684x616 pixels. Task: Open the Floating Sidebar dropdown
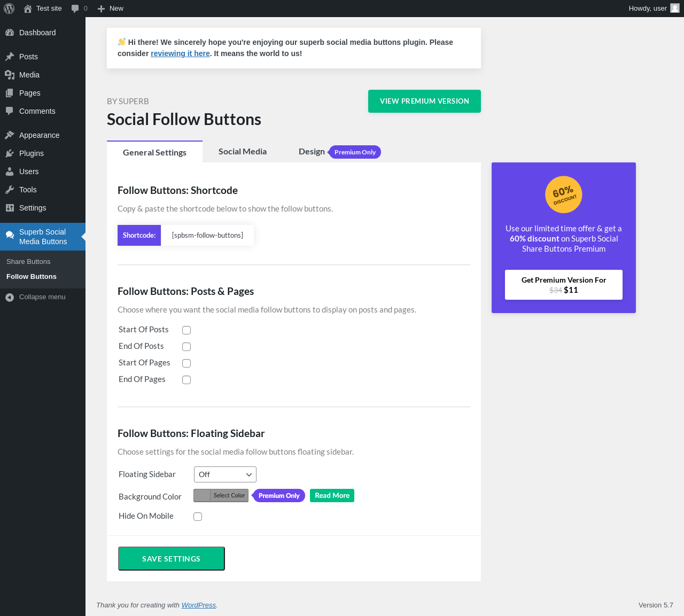point(225,474)
